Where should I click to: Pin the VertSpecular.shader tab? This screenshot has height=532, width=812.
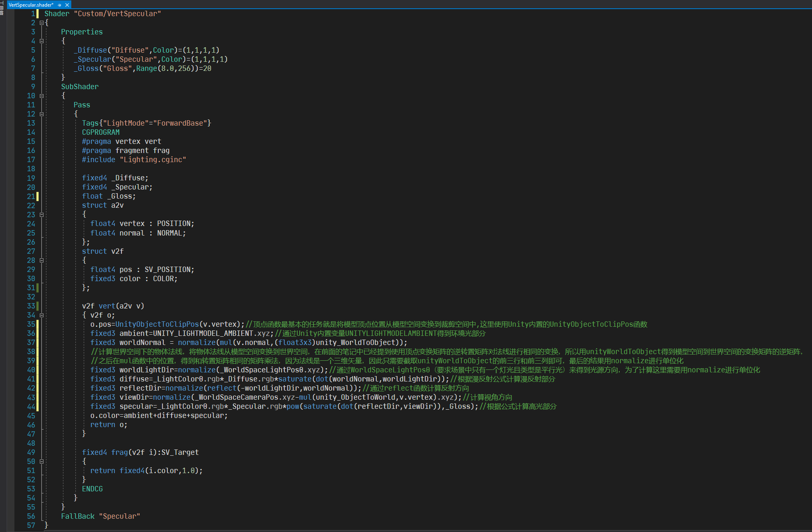coord(60,5)
